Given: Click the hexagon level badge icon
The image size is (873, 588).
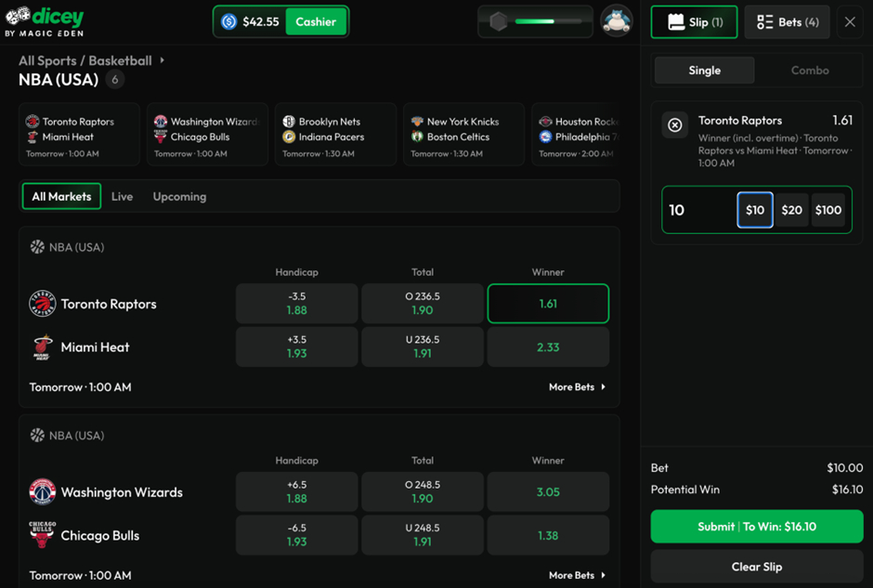Looking at the screenshot, I should (x=499, y=21).
